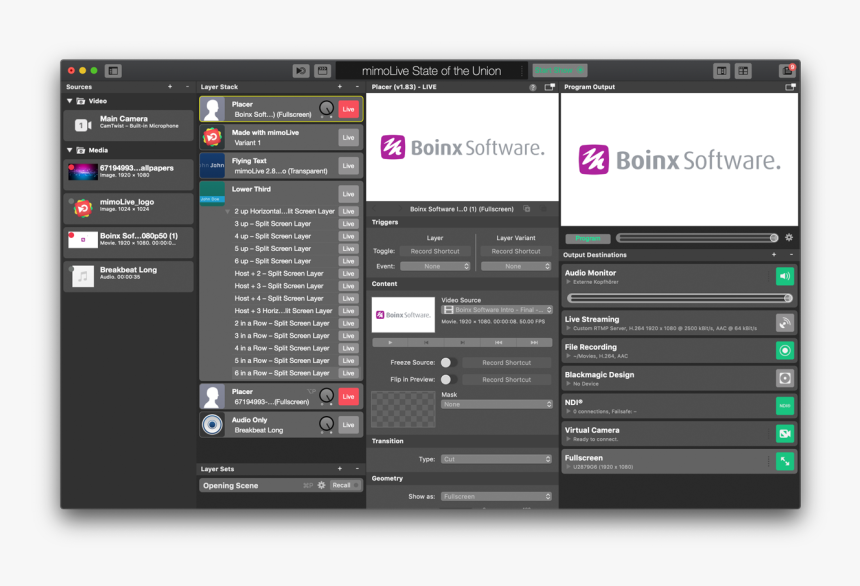
Task: Skip to end of video source
Action: point(534,342)
